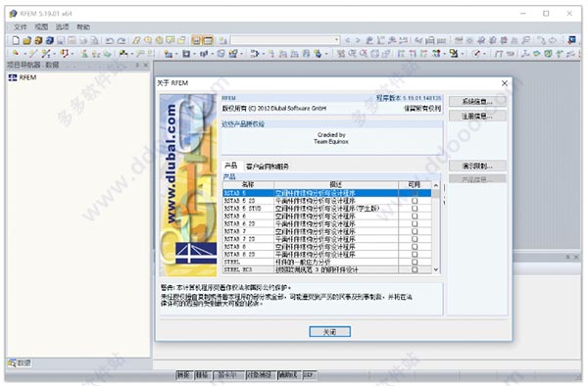The image size is (588, 386).
Task: Click the Open folder icon in toolbar
Action: (26, 40)
